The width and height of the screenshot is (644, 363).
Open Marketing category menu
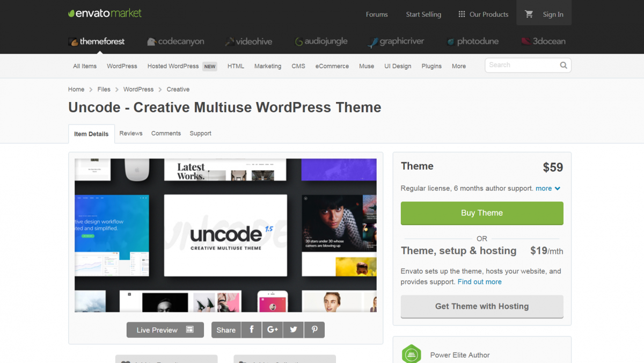coord(268,66)
